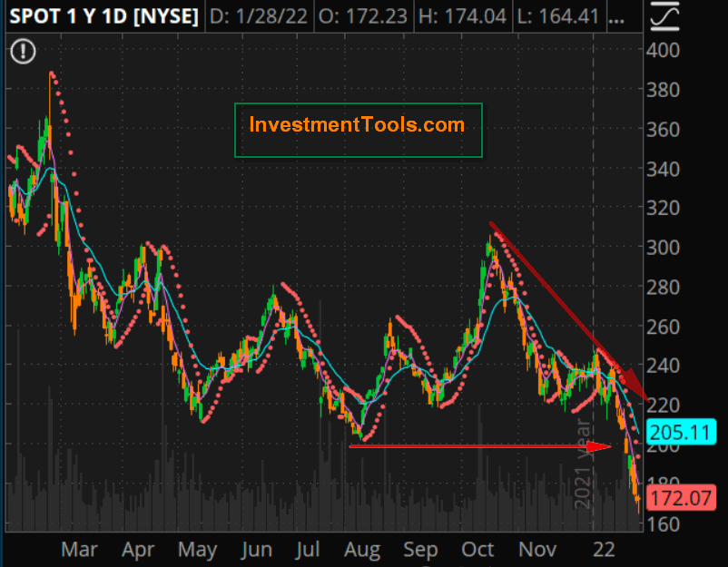Click the 260 price axis label

click(x=663, y=327)
